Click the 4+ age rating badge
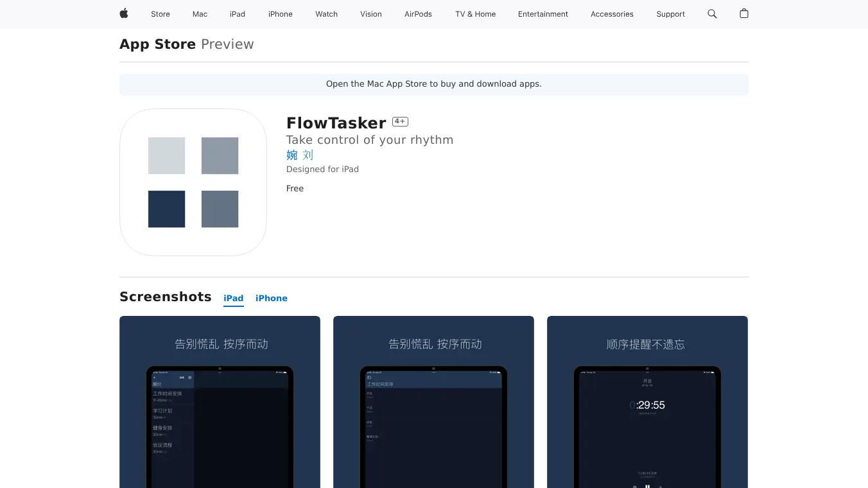Screen dimensions: 868x488 click(x=400, y=121)
